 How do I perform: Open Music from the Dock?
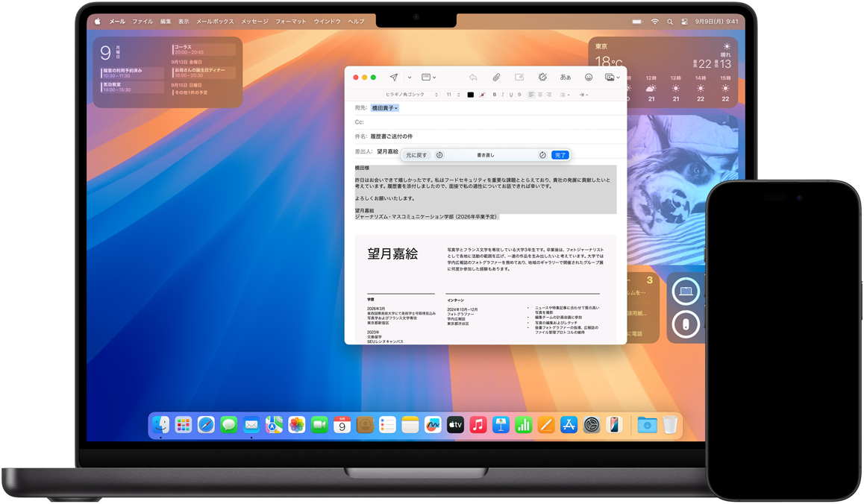(478, 425)
